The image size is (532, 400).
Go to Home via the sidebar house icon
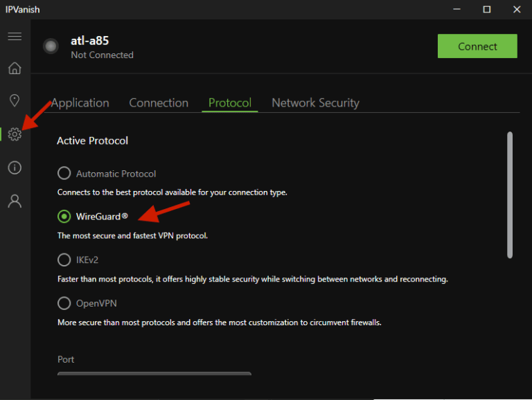pyautogui.click(x=15, y=69)
